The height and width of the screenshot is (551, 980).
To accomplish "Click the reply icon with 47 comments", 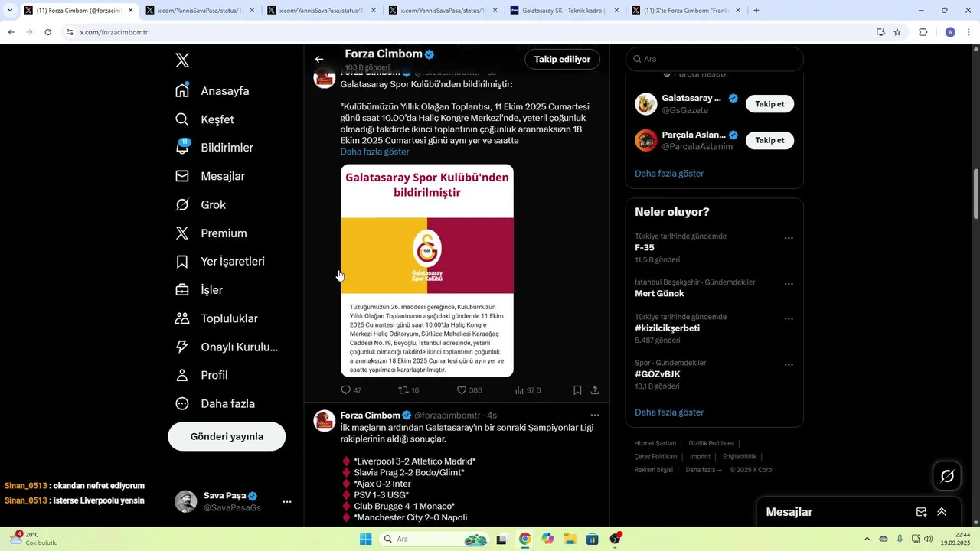I will (345, 390).
